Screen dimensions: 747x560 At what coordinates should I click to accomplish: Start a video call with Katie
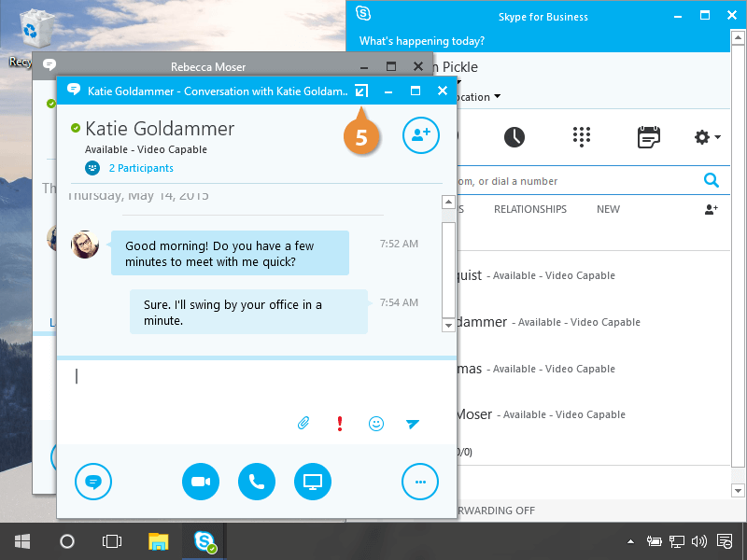(x=201, y=482)
